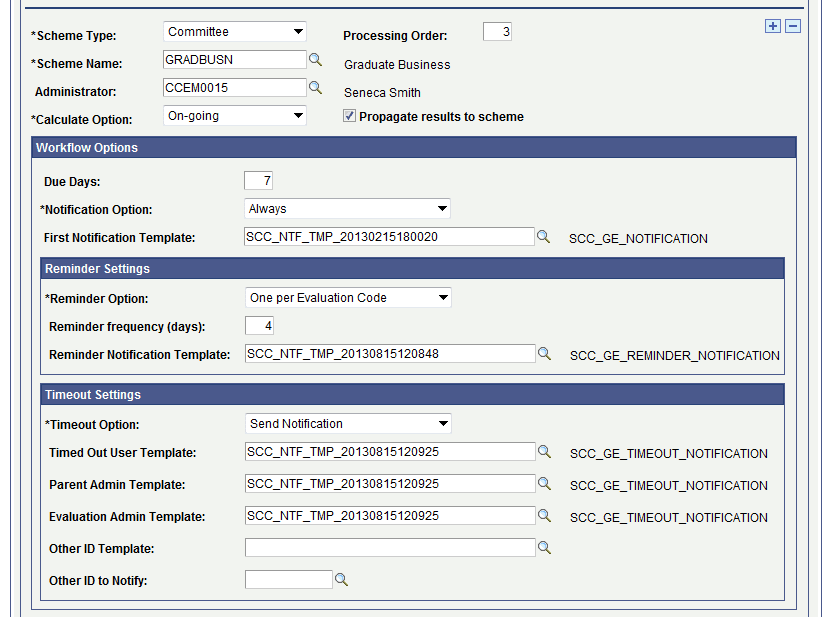This screenshot has height=617, width=837.
Task: Click SCC_GE_TIMEOUT_NOTIFICATION beside Timed Out User Template
Action: pyautogui.click(x=669, y=454)
